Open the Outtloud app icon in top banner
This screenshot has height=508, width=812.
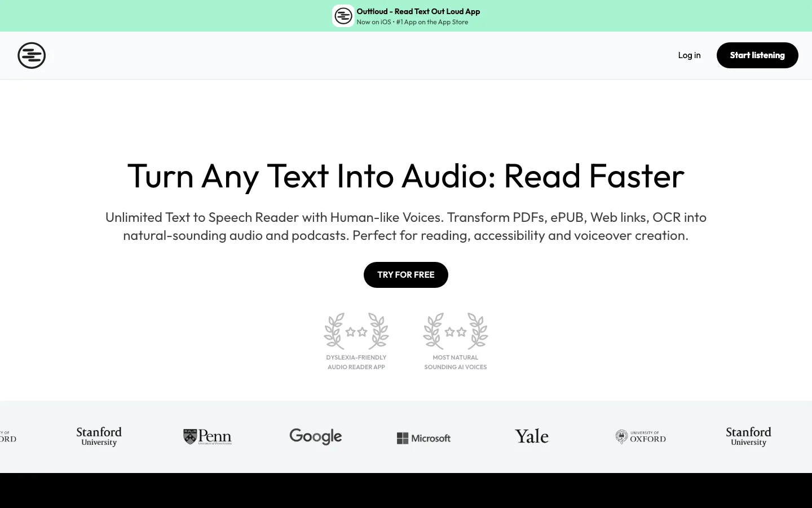tap(343, 16)
